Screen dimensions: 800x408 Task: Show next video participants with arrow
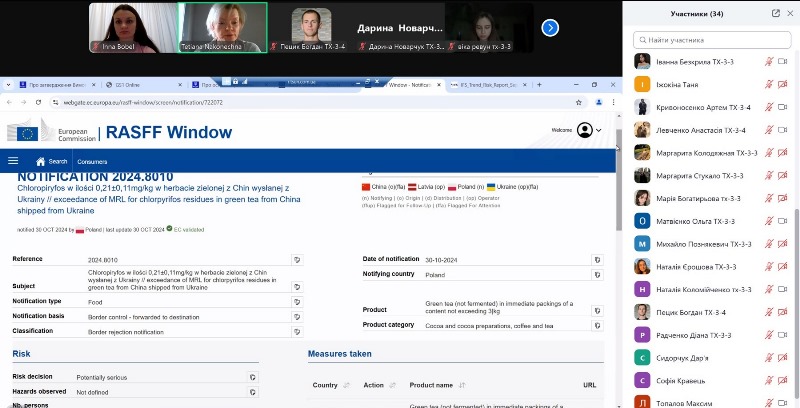549,28
